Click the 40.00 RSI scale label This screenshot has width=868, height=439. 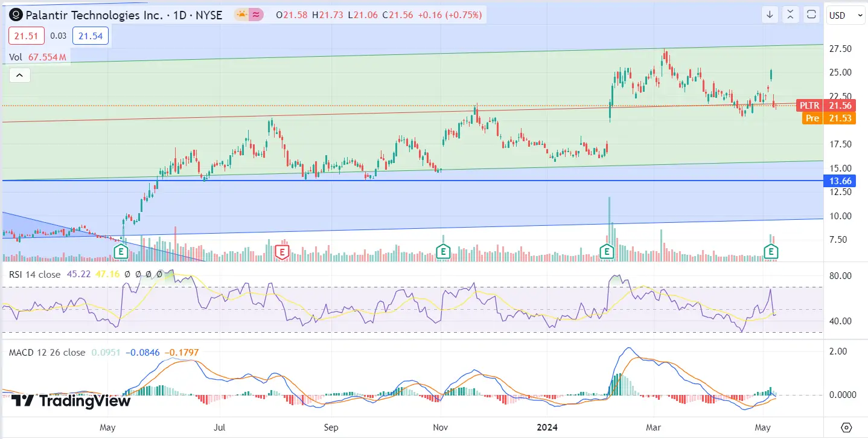pos(839,321)
